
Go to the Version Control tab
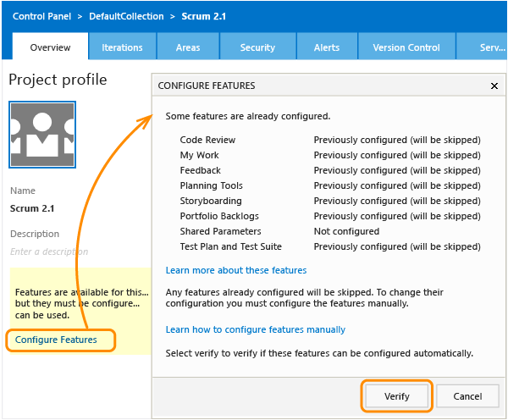[406, 47]
